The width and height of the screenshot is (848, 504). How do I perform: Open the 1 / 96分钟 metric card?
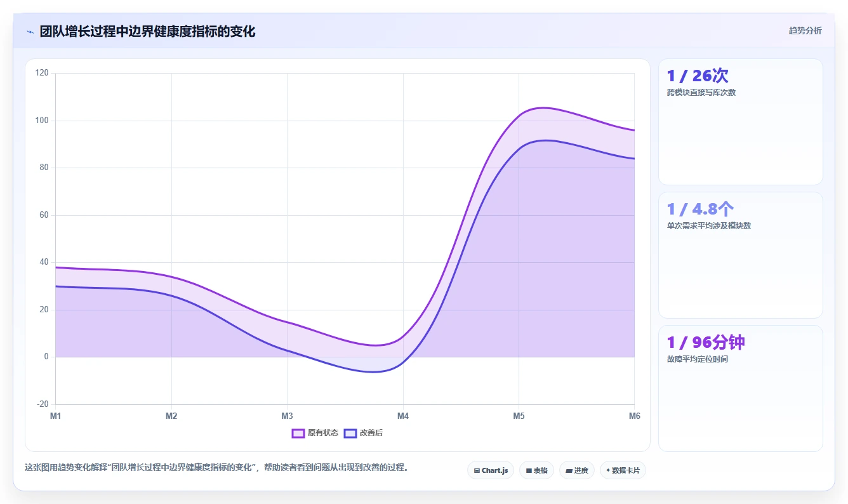[x=741, y=388]
